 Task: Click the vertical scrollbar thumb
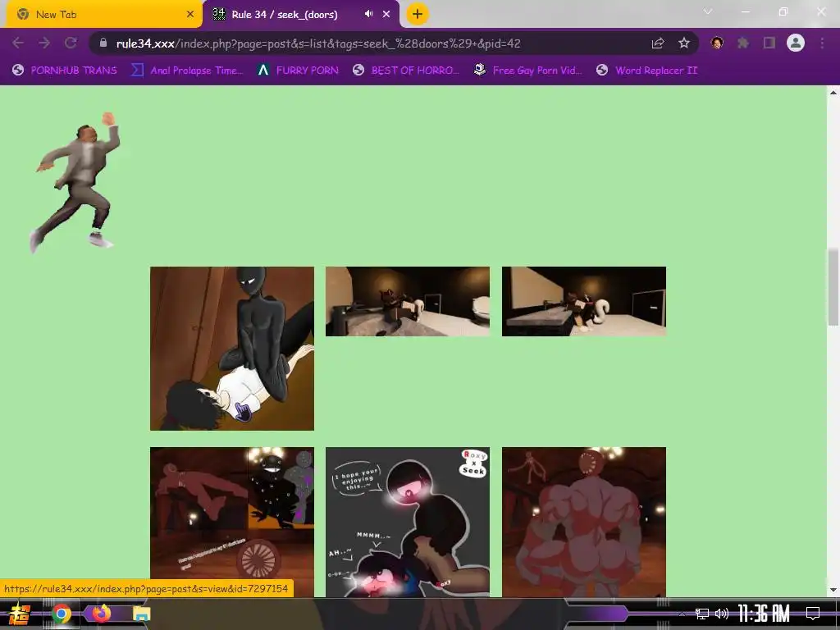[x=833, y=287]
